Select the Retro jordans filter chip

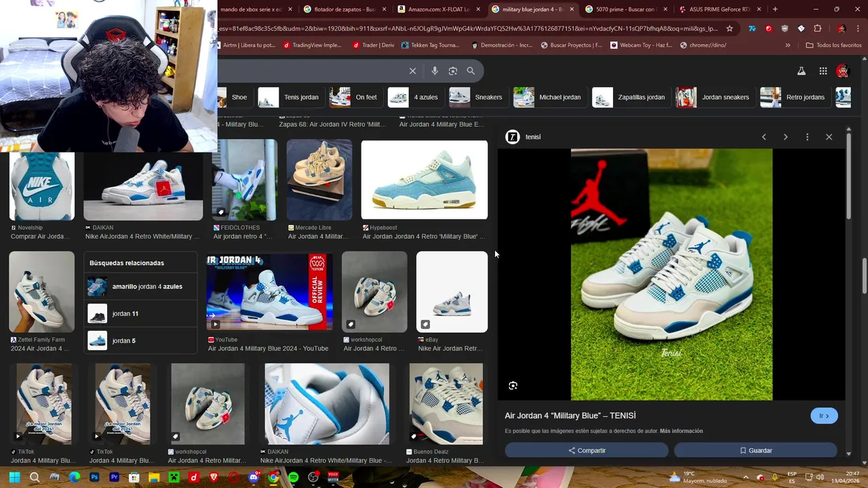[x=794, y=97]
